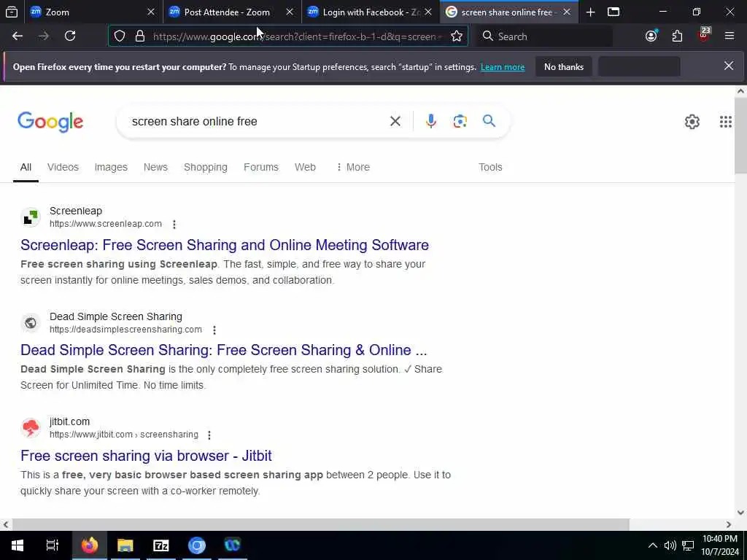
Task: Open the Windows Start menu
Action: point(18,545)
